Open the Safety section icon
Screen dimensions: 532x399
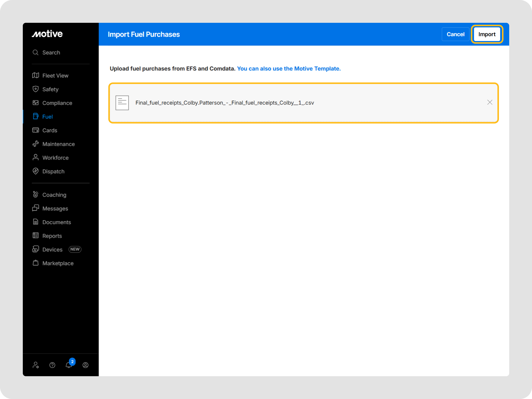36,89
